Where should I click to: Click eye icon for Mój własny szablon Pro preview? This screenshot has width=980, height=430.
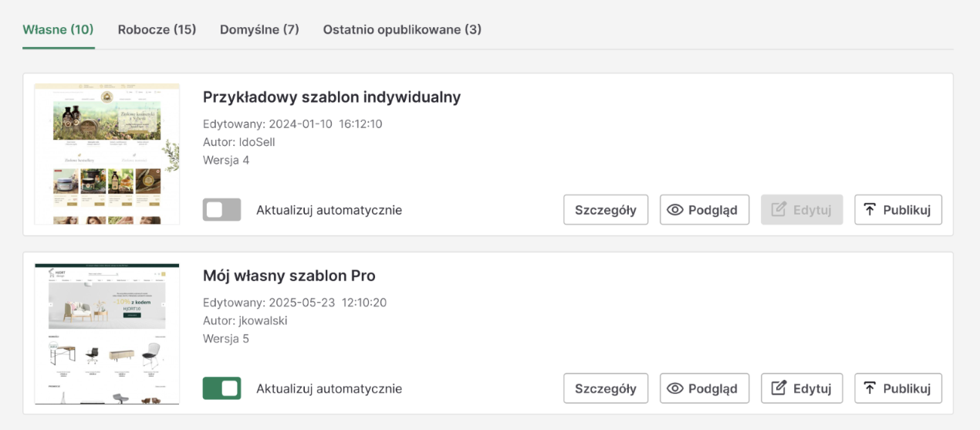(x=676, y=388)
